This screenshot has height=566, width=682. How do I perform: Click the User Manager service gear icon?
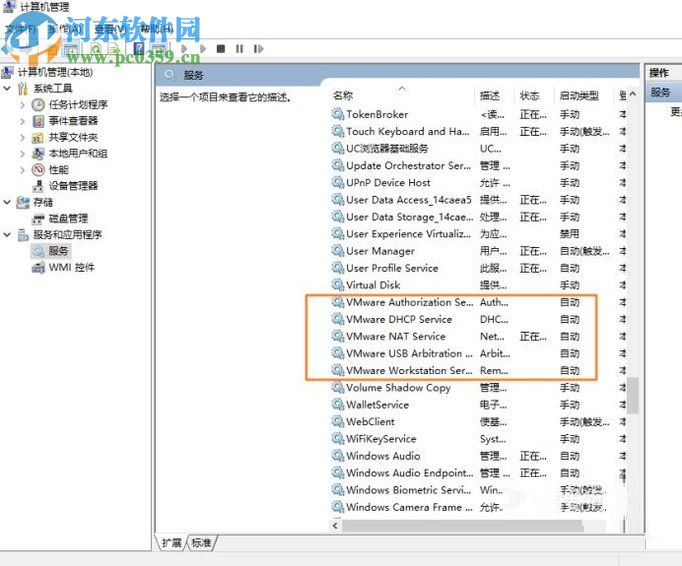[338, 251]
